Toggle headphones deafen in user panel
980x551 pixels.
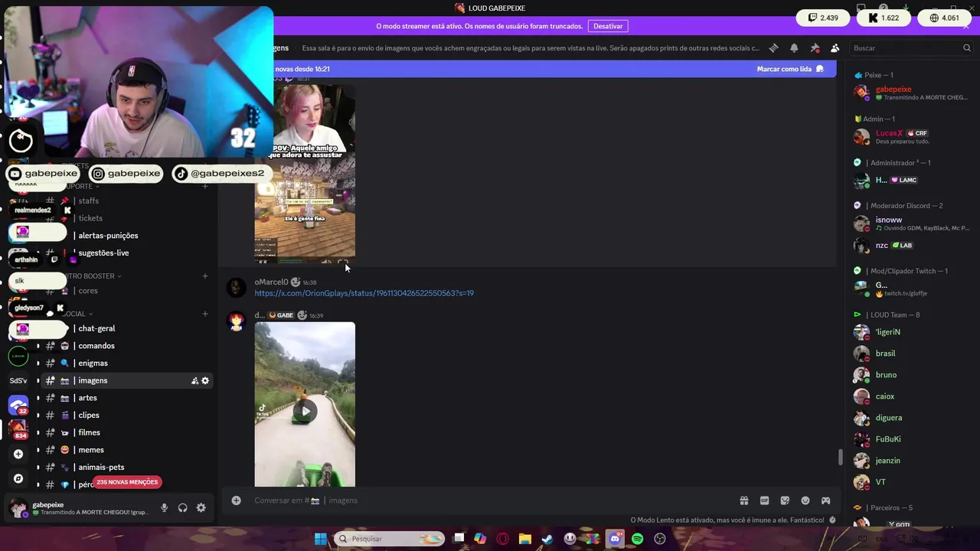pos(182,508)
